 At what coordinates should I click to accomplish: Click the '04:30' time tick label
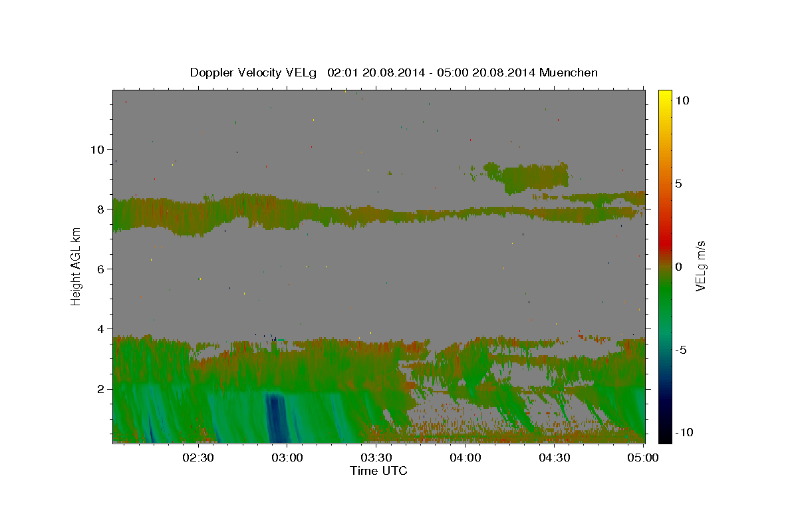point(555,458)
